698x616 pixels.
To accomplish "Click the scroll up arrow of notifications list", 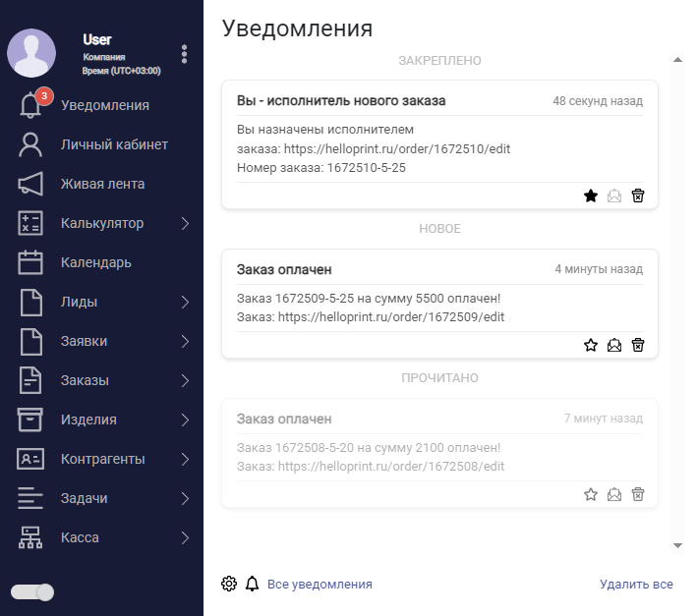I will click(x=677, y=60).
